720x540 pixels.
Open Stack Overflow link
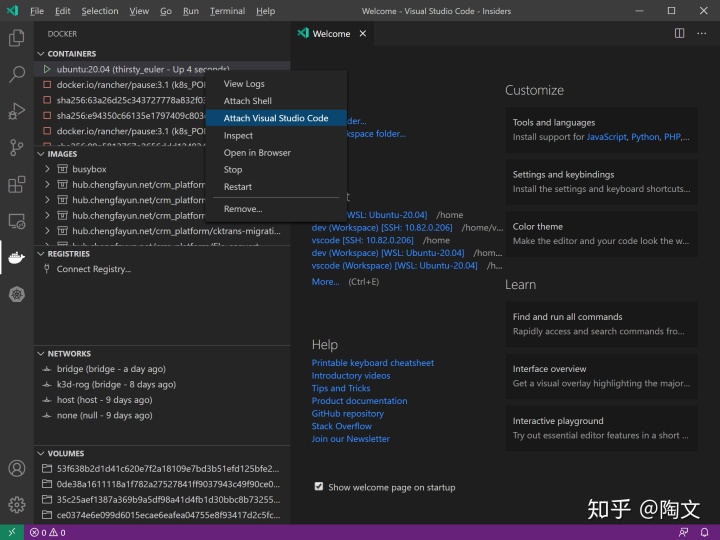click(x=342, y=426)
